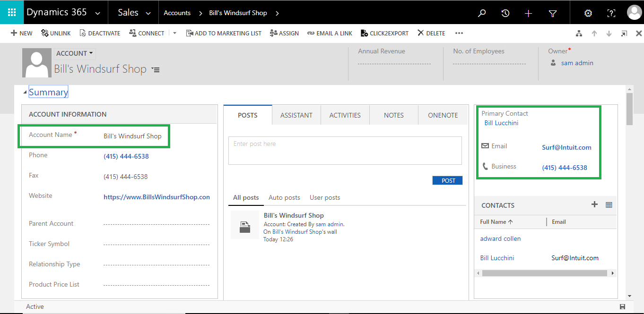Switch to the NOTES tab
The image size is (644, 314).
pyautogui.click(x=394, y=115)
